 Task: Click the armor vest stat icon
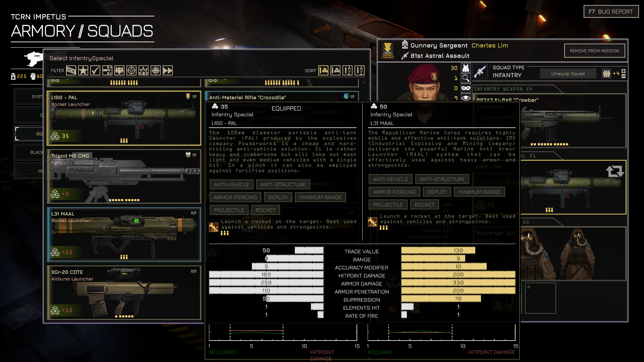pyautogui.click(x=466, y=68)
